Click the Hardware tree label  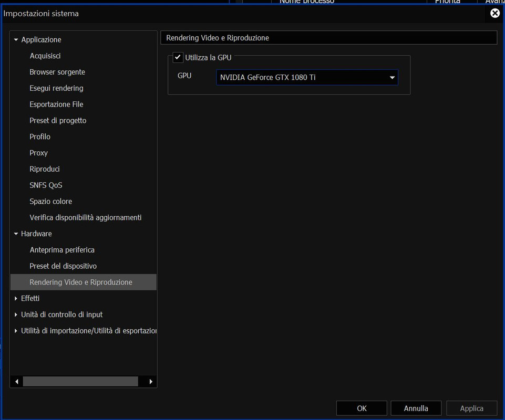[36, 234]
